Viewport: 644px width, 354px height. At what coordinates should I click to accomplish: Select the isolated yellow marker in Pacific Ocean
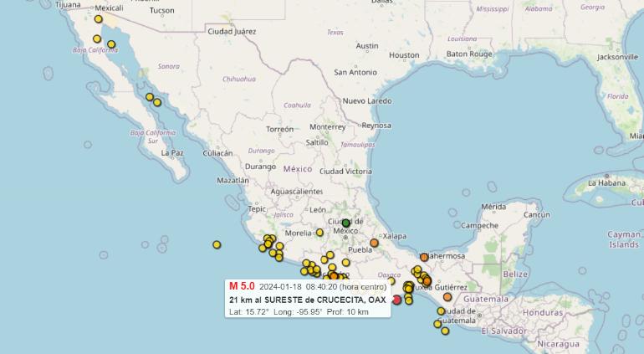coord(217,244)
